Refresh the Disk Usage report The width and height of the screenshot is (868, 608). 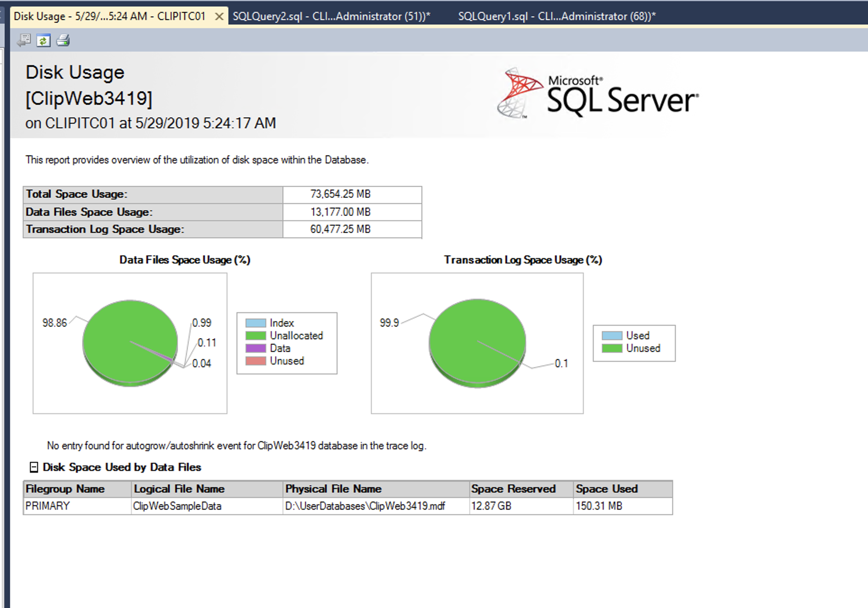(x=43, y=41)
